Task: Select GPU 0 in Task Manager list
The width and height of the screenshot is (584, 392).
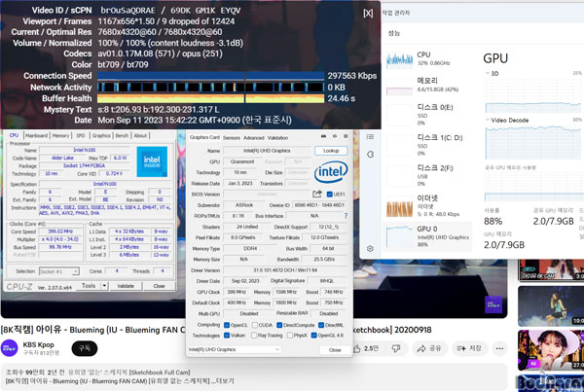Action: click(x=428, y=236)
